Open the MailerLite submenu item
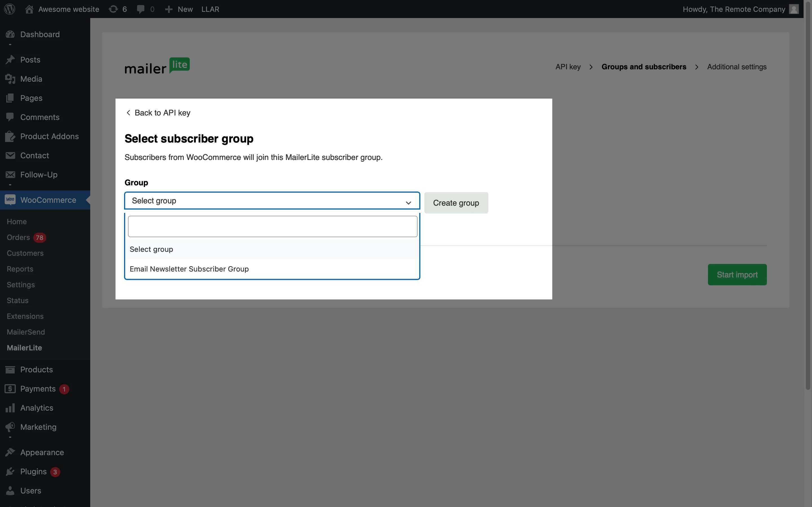This screenshot has height=507, width=812. tap(25, 348)
